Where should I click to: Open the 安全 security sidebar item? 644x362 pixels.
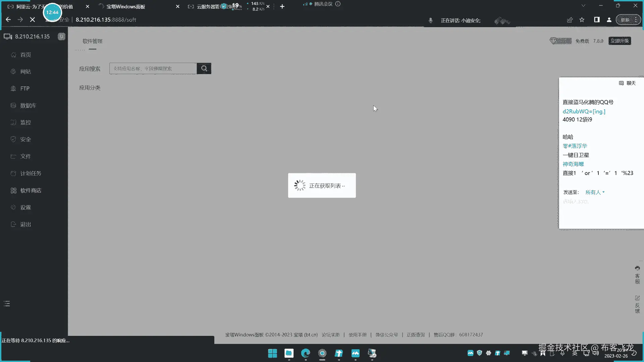pyautogui.click(x=25, y=139)
